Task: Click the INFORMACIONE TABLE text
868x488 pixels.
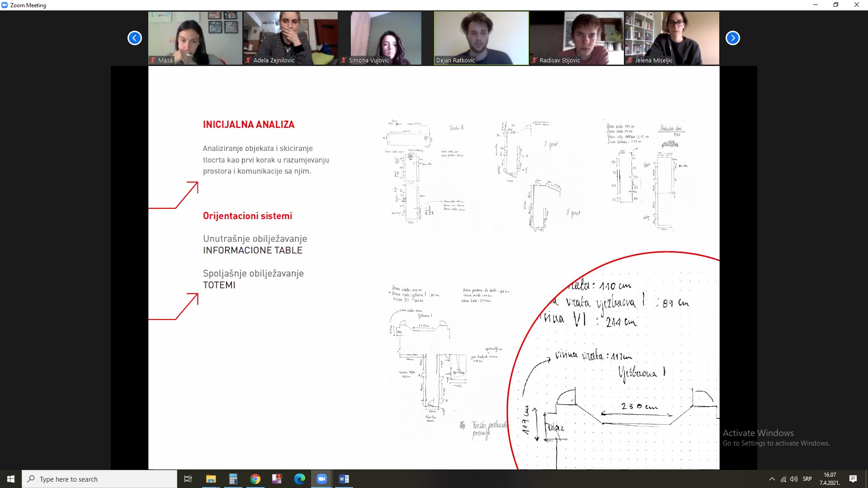Action: click(253, 250)
